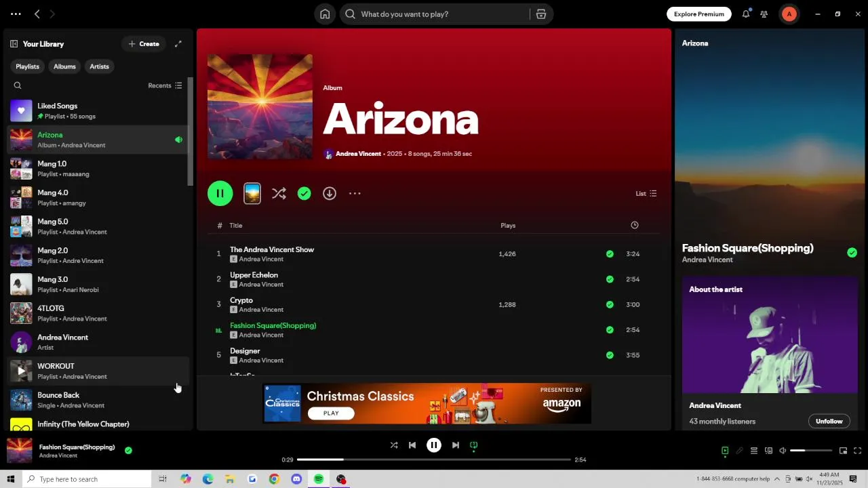Search in Your Library
The image size is (868, 488).
(18, 85)
